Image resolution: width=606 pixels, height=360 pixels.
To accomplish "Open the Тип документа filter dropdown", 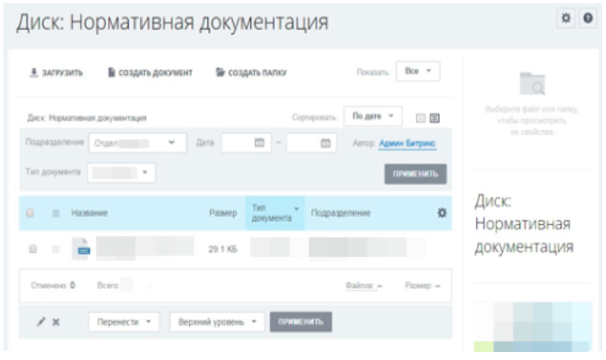I will (121, 172).
